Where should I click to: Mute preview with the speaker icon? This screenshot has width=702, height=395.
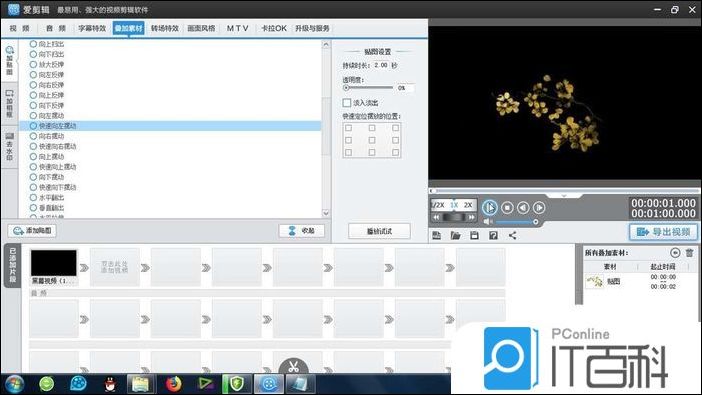click(x=488, y=222)
